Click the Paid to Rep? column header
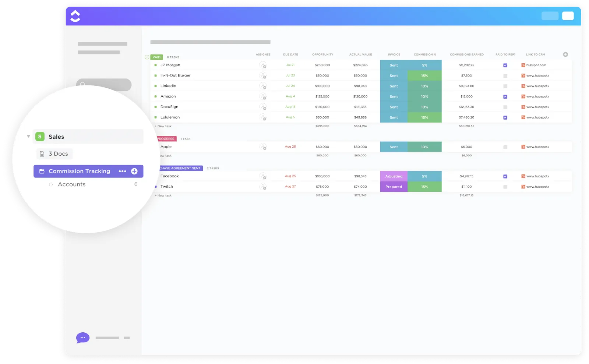589x364 pixels. click(x=505, y=54)
